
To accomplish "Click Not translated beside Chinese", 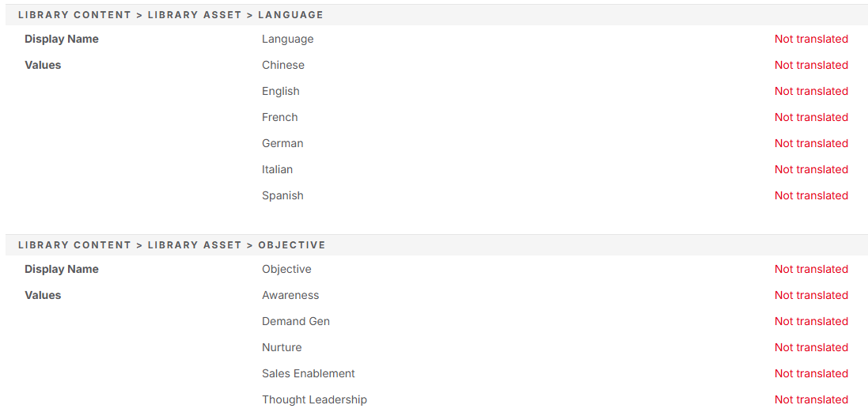I will click(x=811, y=65).
